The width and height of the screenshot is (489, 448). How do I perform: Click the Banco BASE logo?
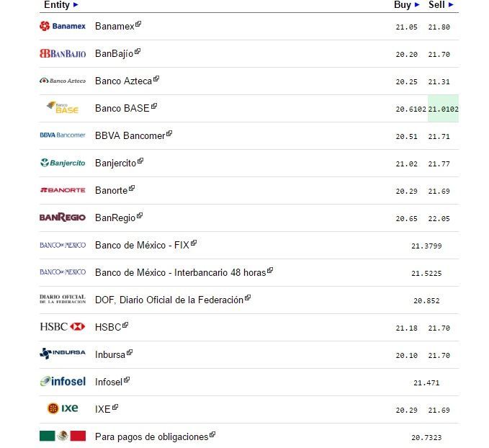click(63, 108)
